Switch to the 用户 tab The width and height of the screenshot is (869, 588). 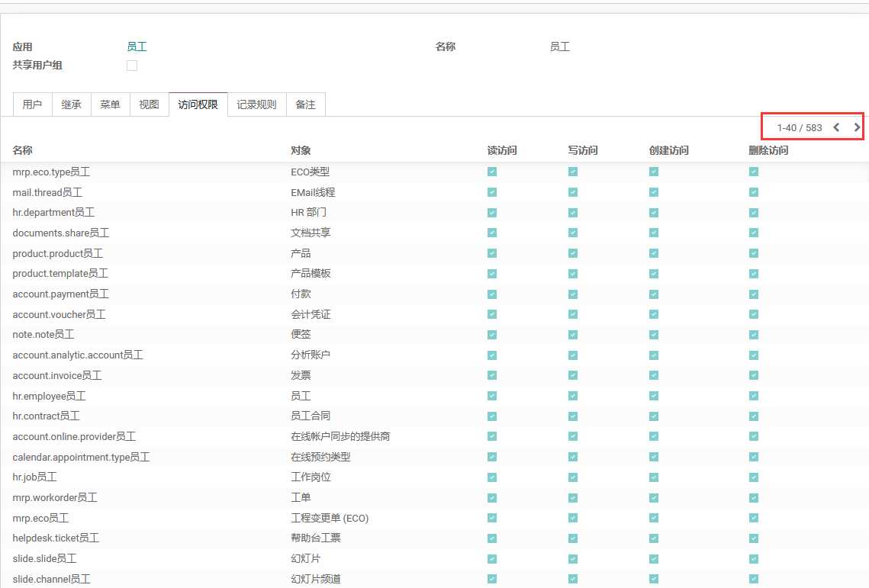[x=32, y=104]
